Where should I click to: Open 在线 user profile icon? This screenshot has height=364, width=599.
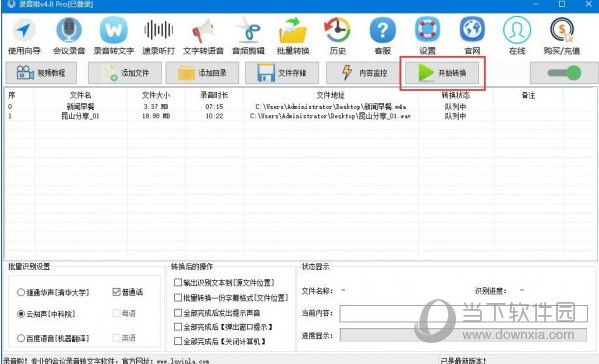coord(517,36)
